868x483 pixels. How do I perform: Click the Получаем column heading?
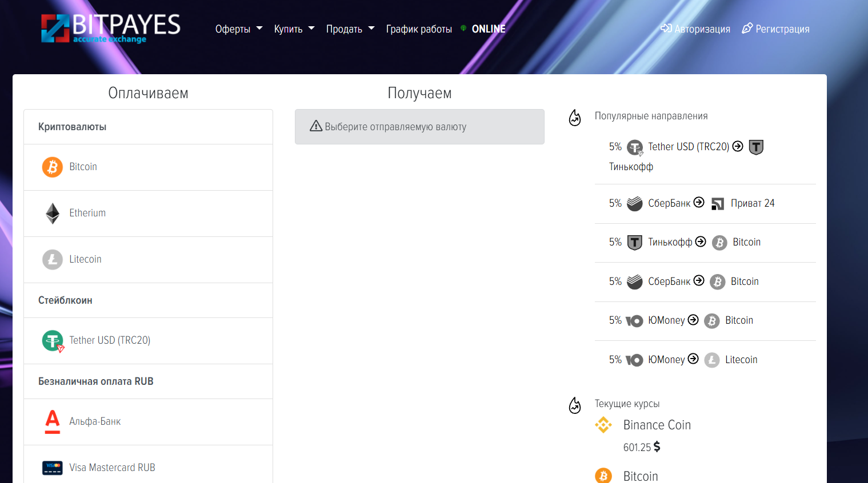pos(419,93)
